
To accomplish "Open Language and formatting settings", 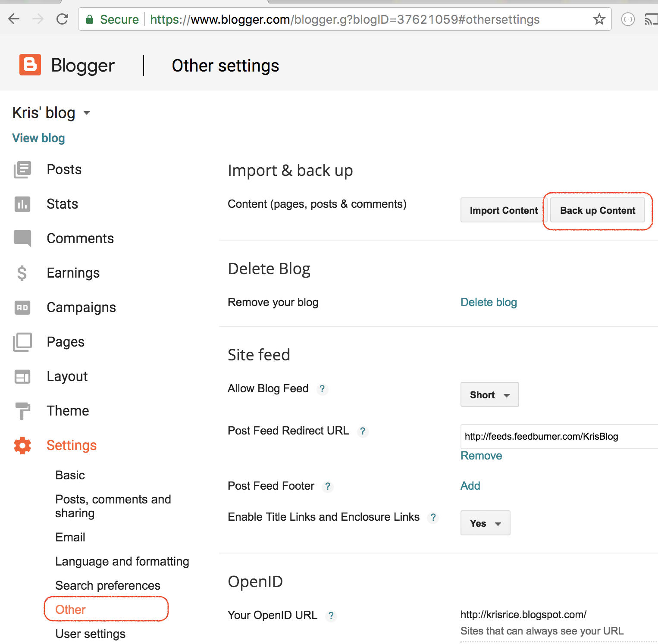I will [122, 561].
